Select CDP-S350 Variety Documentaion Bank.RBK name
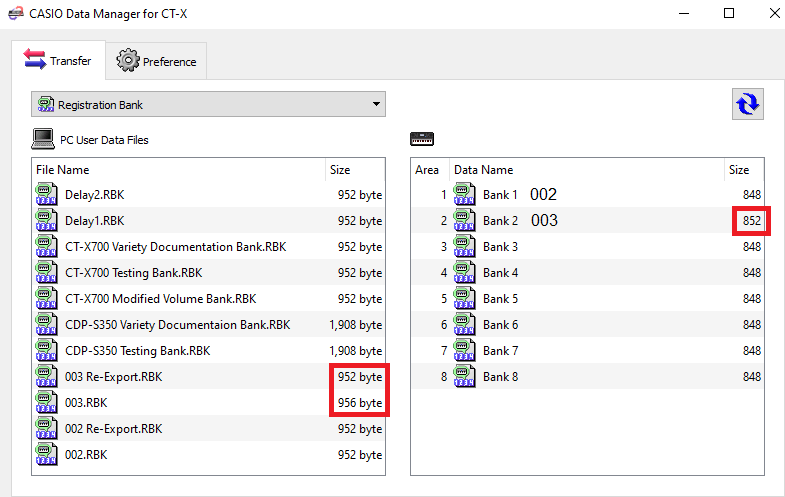785x497 pixels. point(178,325)
